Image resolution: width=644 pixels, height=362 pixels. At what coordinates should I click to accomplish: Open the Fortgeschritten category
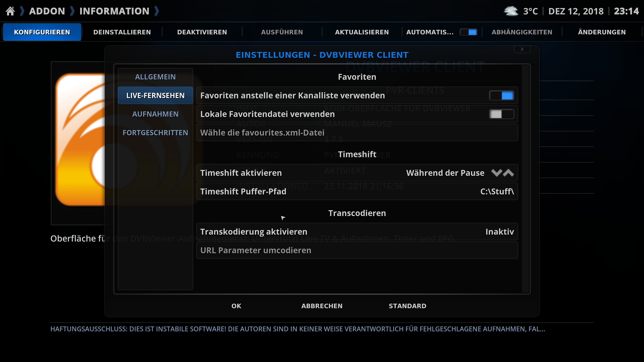(x=155, y=133)
